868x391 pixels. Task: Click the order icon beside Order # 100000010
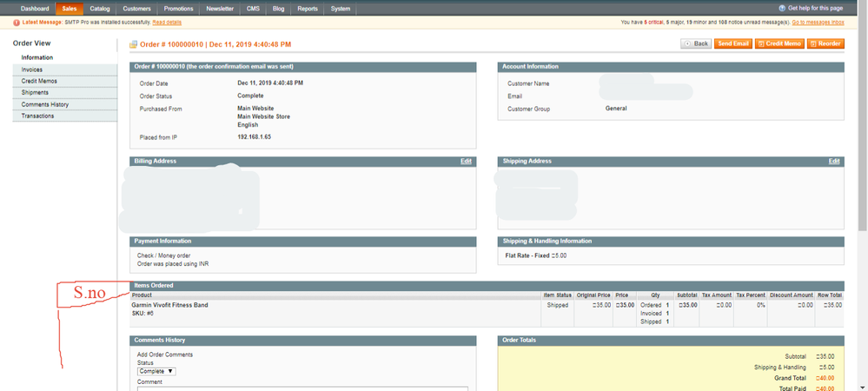click(134, 44)
